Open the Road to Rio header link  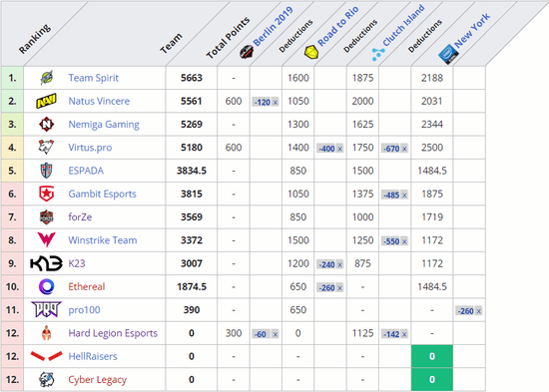click(337, 26)
